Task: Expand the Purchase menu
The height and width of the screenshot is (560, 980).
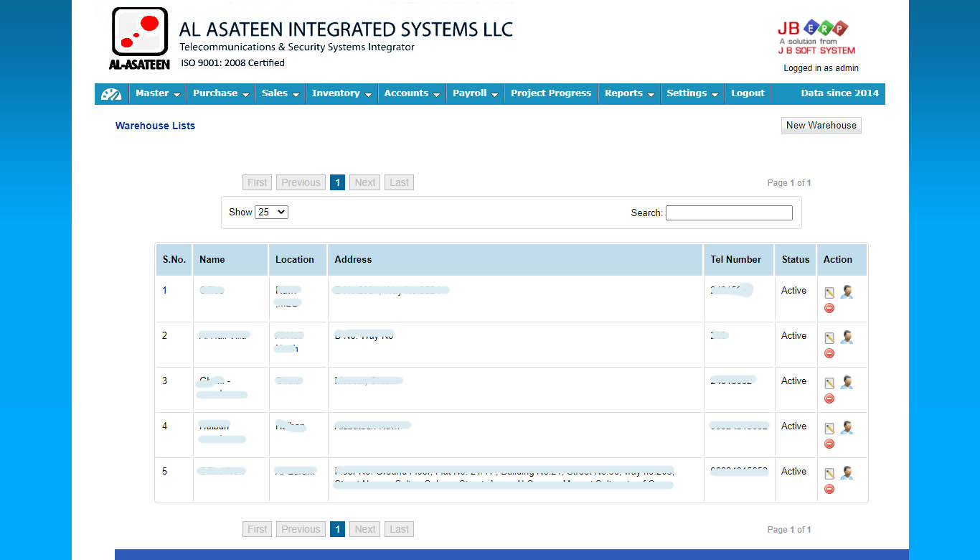Action: 221,93
